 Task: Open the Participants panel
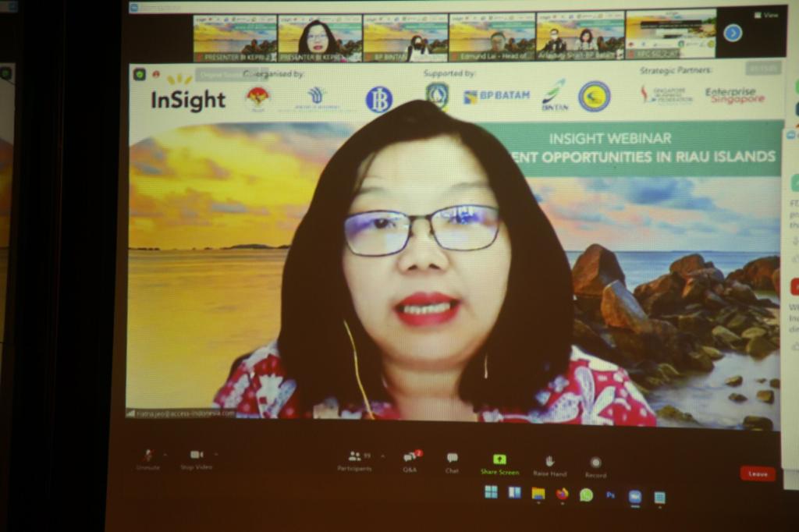pyautogui.click(x=355, y=457)
